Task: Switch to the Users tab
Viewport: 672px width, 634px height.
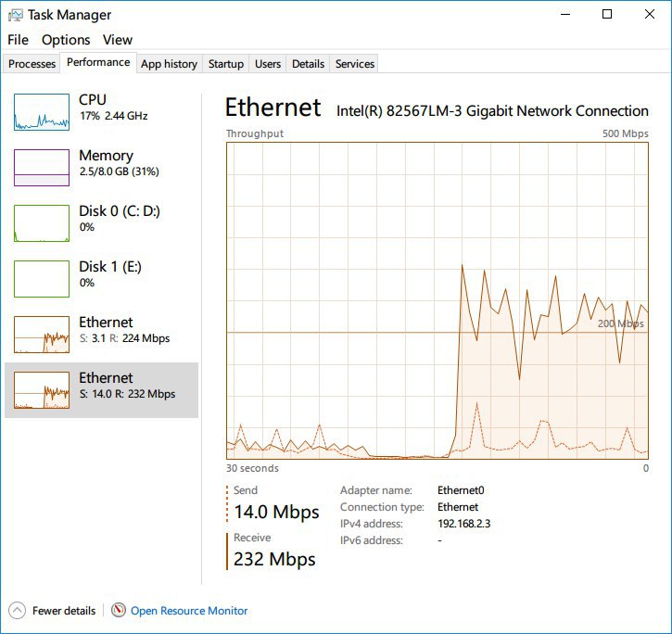Action: click(268, 64)
